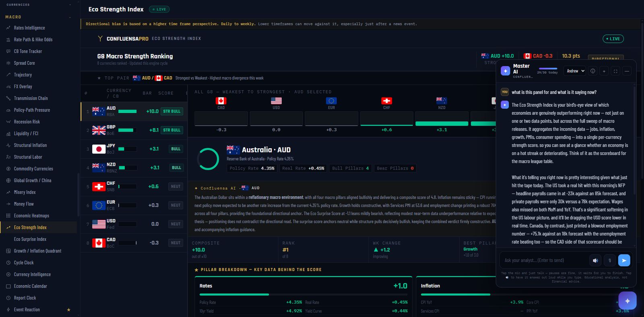Image resolution: width=644 pixels, height=317 pixels.
Task: Click the 29/30 today usage bar
Action: pyautogui.click(x=548, y=68)
